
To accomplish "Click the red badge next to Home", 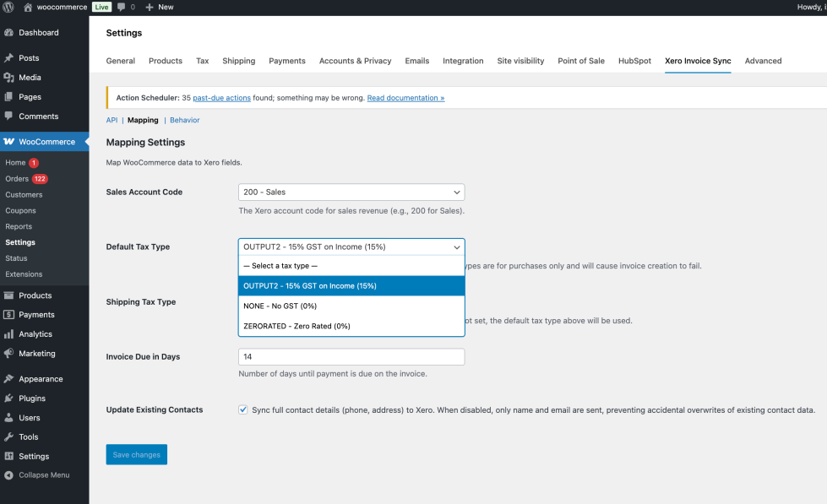I will coord(34,163).
